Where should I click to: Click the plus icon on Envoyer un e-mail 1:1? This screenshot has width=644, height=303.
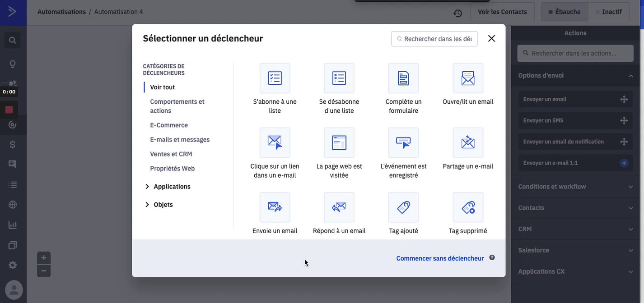[x=624, y=163]
